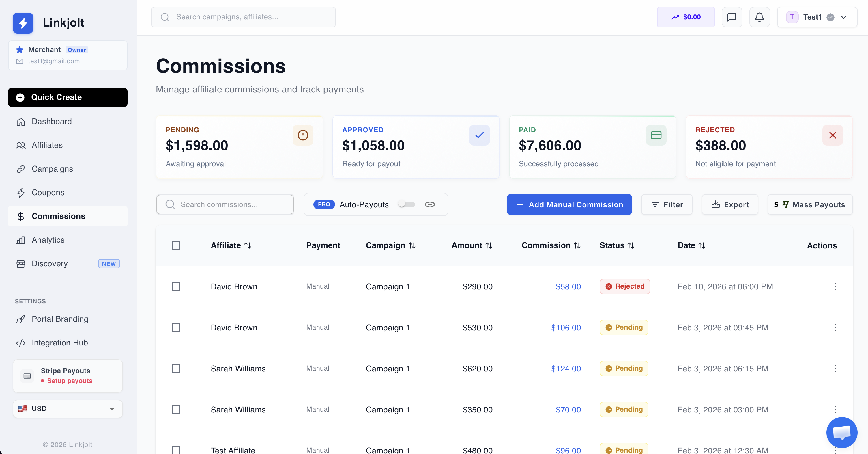Image resolution: width=868 pixels, height=454 pixels.
Task: Expand the USD currency dropdown
Action: (x=68, y=409)
